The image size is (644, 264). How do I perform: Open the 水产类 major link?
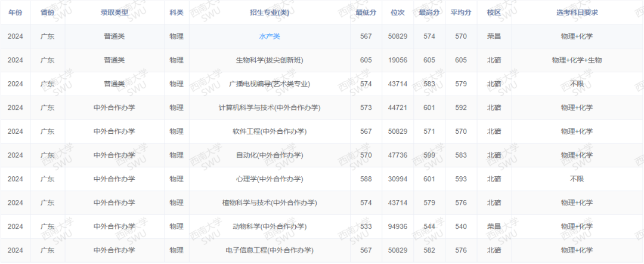[x=270, y=36]
